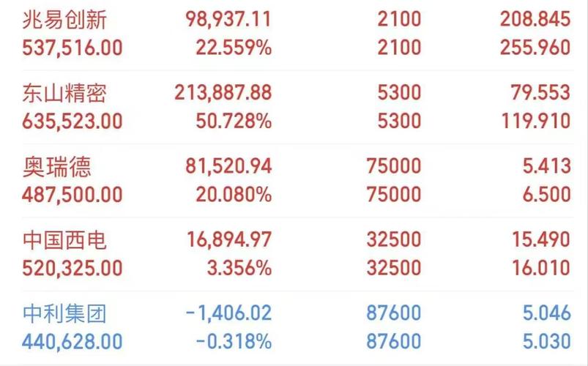This screenshot has height=366, width=588.
Task: Click 中利集团 cost price 5.046
Action: (x=547, y=313)
